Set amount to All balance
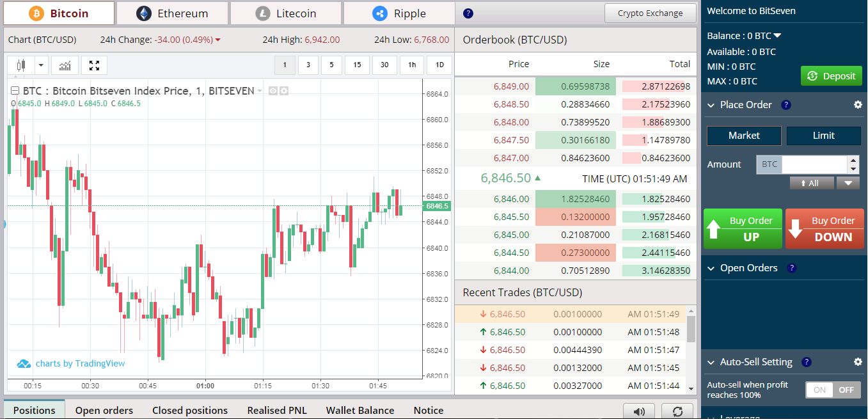The image size is (868, 419). coord(812,183)
